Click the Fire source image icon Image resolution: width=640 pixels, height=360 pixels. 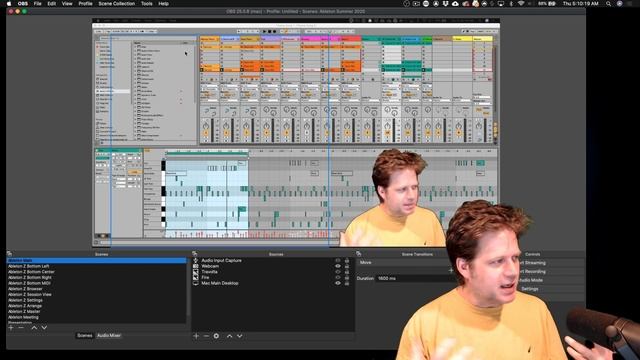pyautogui.click(x=196, y=278)
